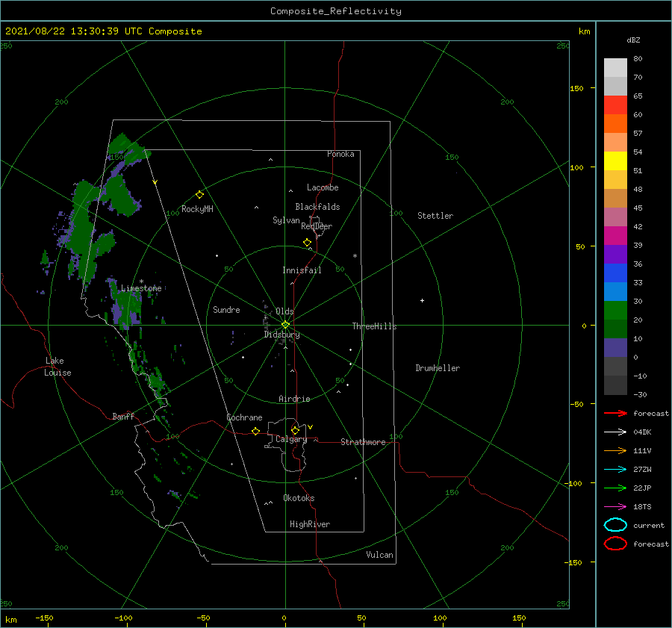The width and height of the screenshot is (672, 628).
Task: Select the 60 dBZ orange color swatch
Action: [x=615, y=123]
